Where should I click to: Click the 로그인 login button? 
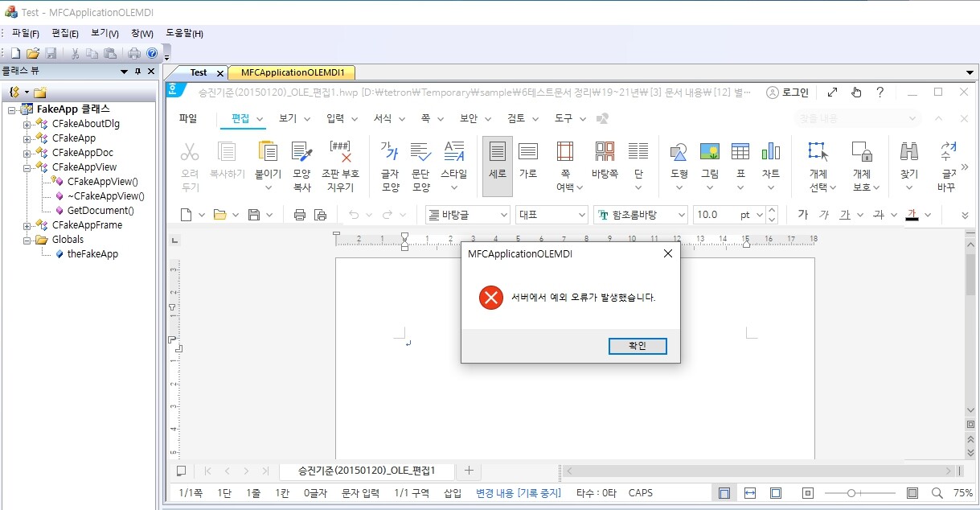(788, 93)
